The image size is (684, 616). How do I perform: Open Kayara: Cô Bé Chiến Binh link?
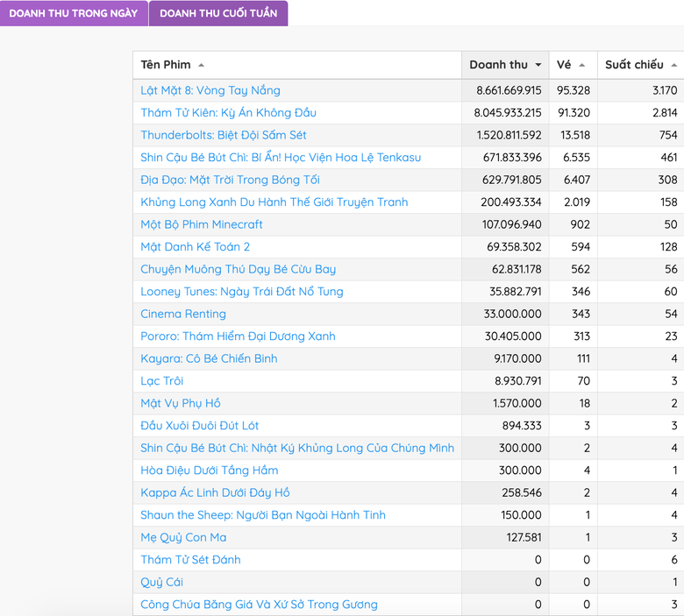[209, 358]
